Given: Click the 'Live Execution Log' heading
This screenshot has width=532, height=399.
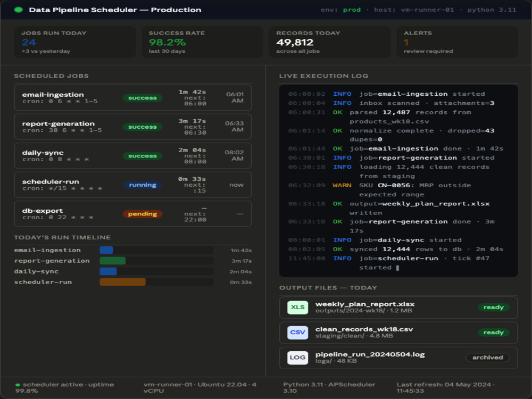Looking at the screenshot, I should tap(323, 76).
